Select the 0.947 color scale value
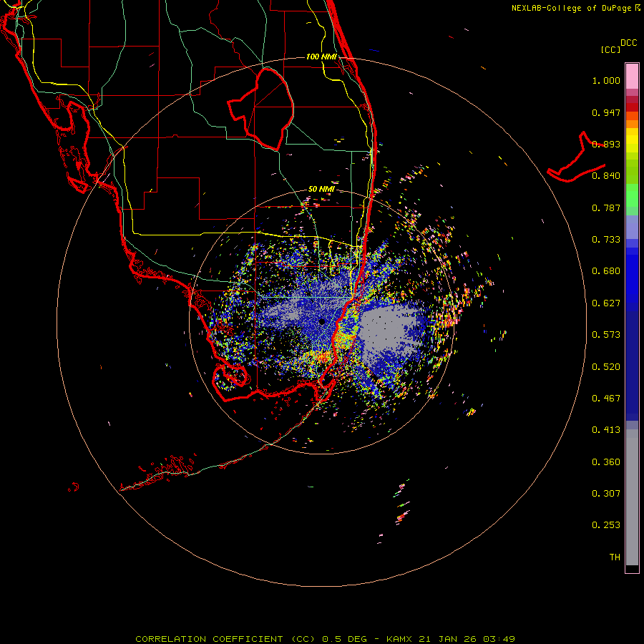The image size is (644, 644). coord(606,112)
